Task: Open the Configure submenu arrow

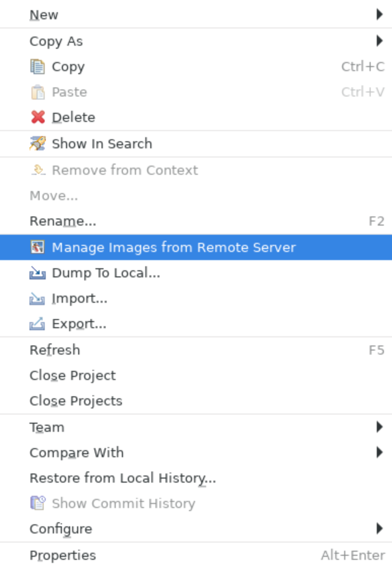Action: point(379,528)
